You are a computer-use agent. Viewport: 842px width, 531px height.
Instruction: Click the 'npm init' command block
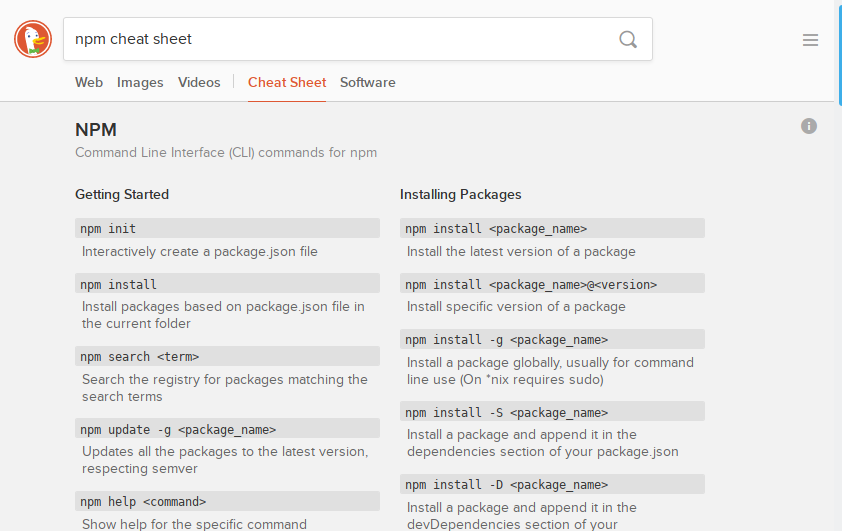227,229
